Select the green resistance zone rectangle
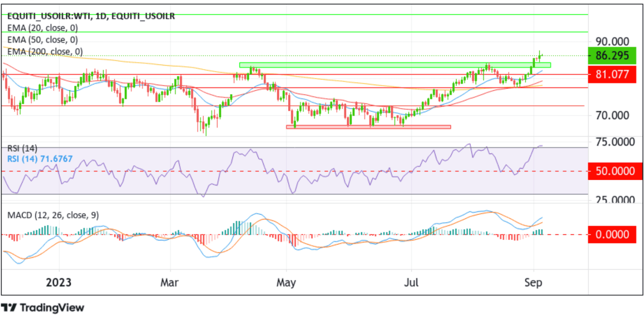This screenshot has height=322, width=644. coord(395,65)
